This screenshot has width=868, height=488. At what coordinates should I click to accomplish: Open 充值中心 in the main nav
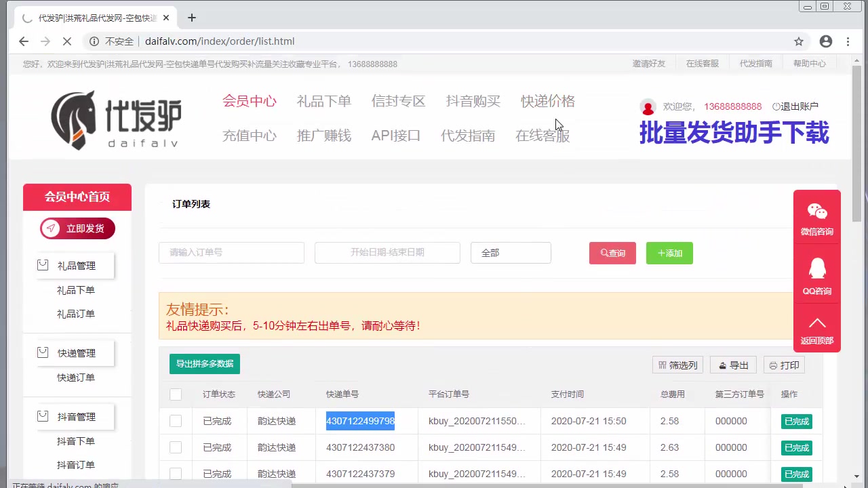(x=250, y=136)
